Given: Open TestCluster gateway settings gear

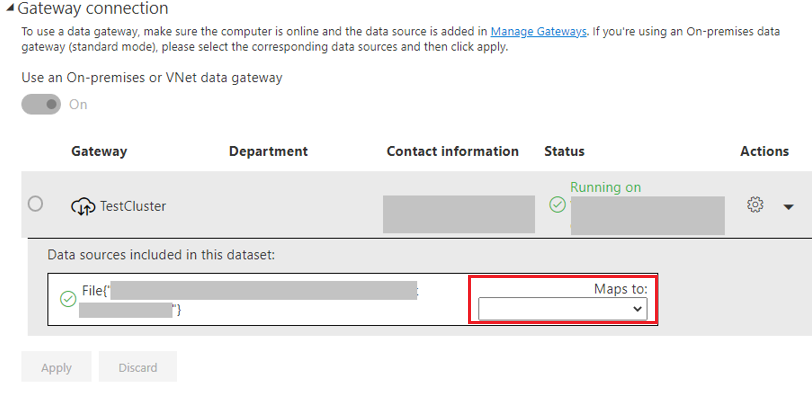Looking at the screenshot, I should coord(755,205).
